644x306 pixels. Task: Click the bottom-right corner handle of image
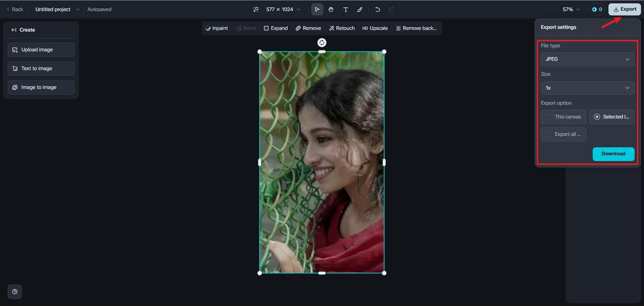coord(384,273)
